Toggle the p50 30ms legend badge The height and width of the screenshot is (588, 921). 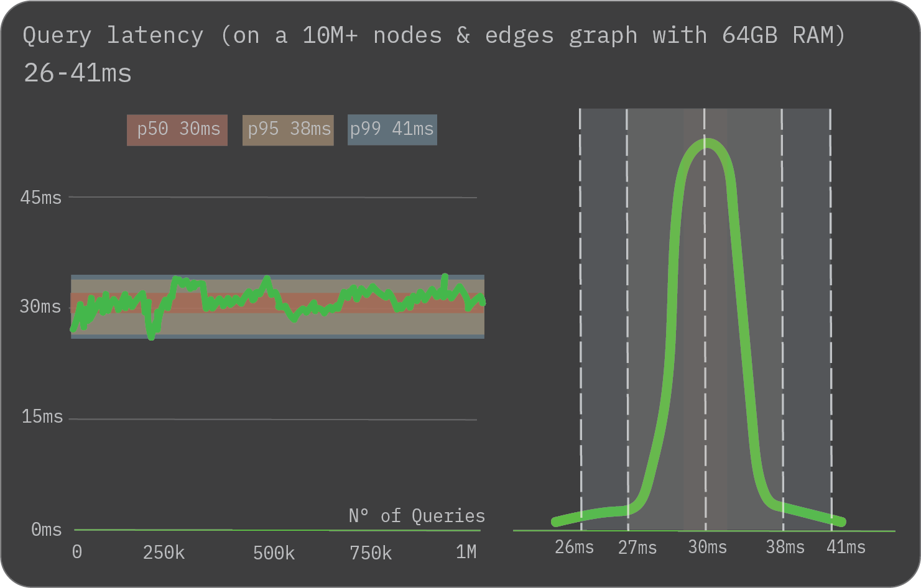(x=177, y=130)
